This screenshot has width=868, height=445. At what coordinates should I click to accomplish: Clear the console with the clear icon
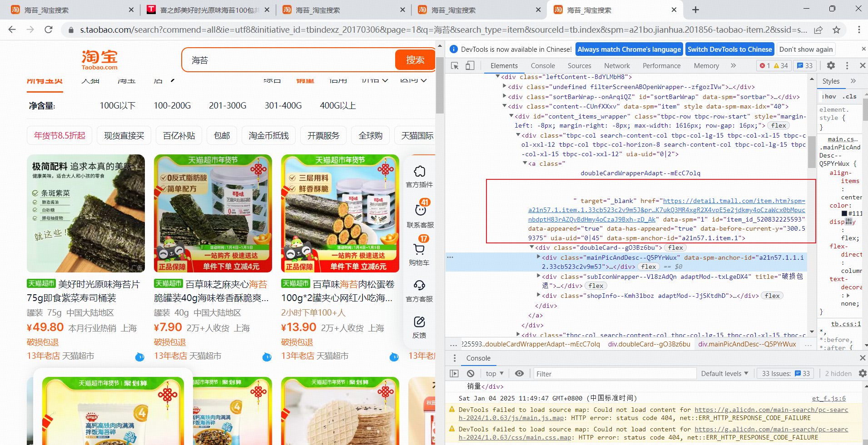pos(471,373)
